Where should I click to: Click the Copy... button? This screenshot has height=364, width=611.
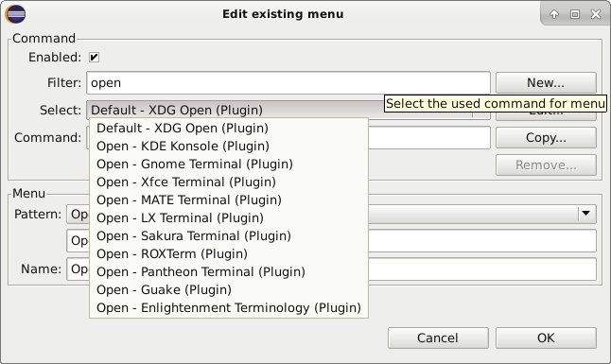546,138
